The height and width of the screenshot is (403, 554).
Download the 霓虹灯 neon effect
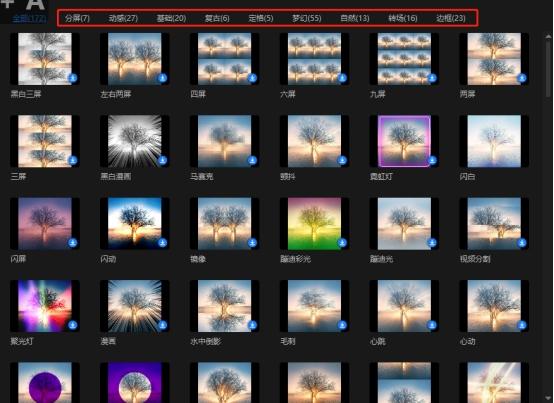pos(432,160)
